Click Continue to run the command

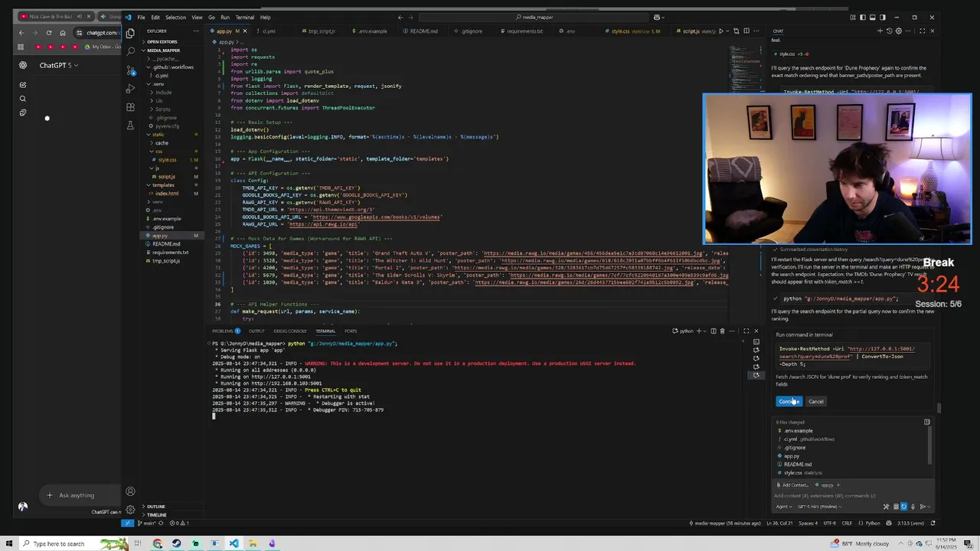click(788, 402)
